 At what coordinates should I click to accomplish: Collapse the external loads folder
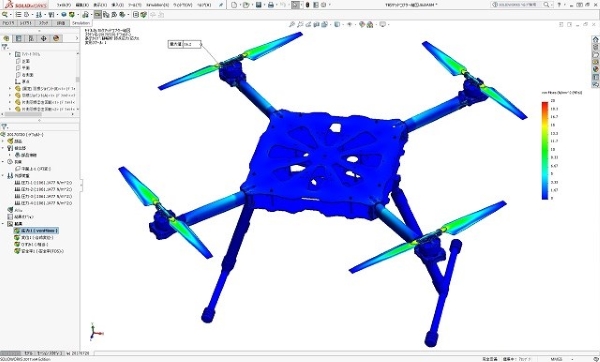point(3,176)
